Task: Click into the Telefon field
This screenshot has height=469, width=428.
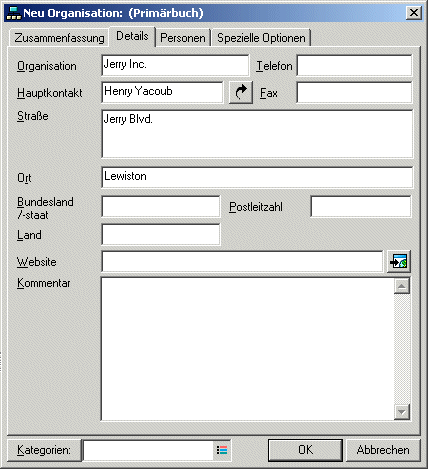Action: point(355,65)
